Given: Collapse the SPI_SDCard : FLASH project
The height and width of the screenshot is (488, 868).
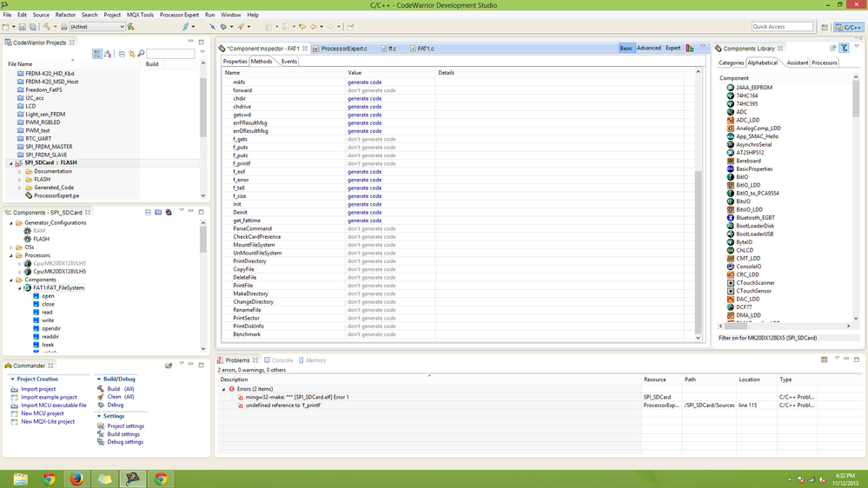Looking at the screenshot, I should point(11,163).
